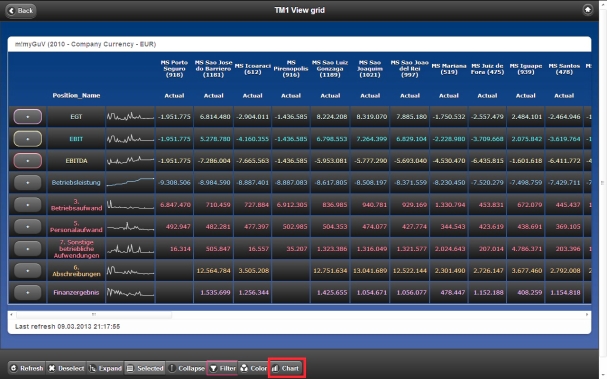Screen dimensions: 607x379
Task: Refresh the TM1 view grid
Action: (26, 368)
